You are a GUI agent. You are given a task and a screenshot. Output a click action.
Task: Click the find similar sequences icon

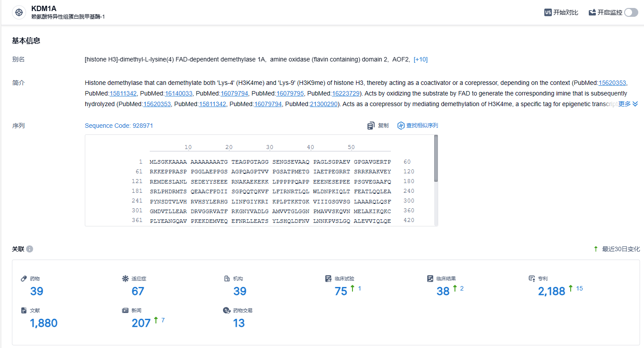tap(401, 126)
